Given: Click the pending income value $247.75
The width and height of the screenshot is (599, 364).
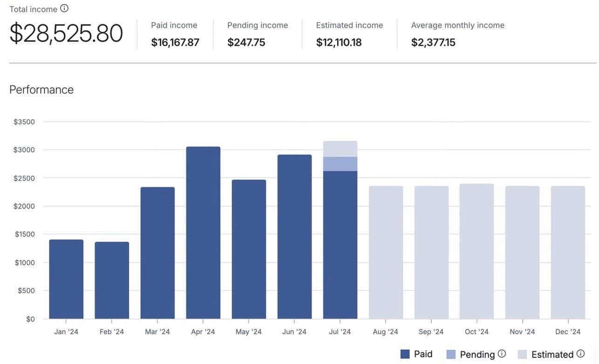Looking at the screenshot, I should [246, 42].
